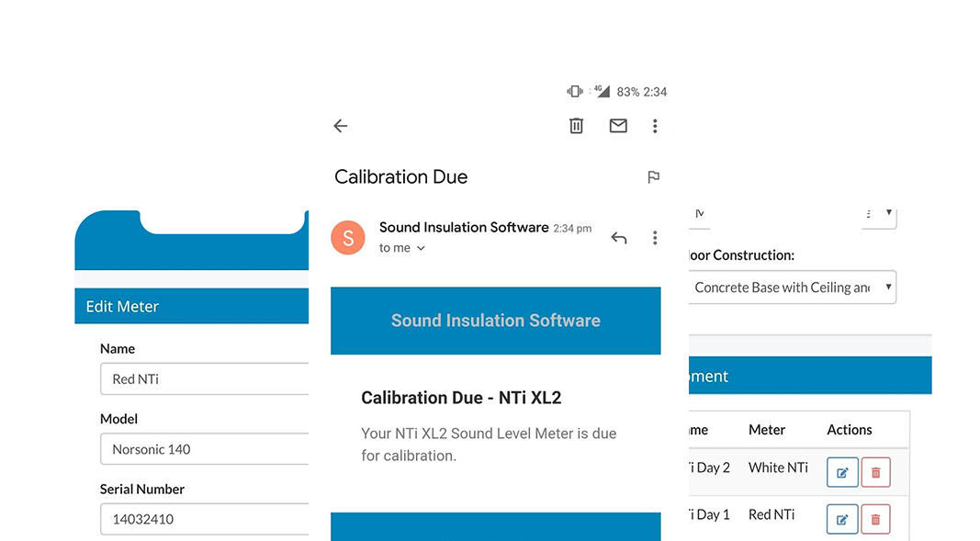Edit the White NTi meter row
Viewport: 980px width, 541px height.
pos(842,472)
